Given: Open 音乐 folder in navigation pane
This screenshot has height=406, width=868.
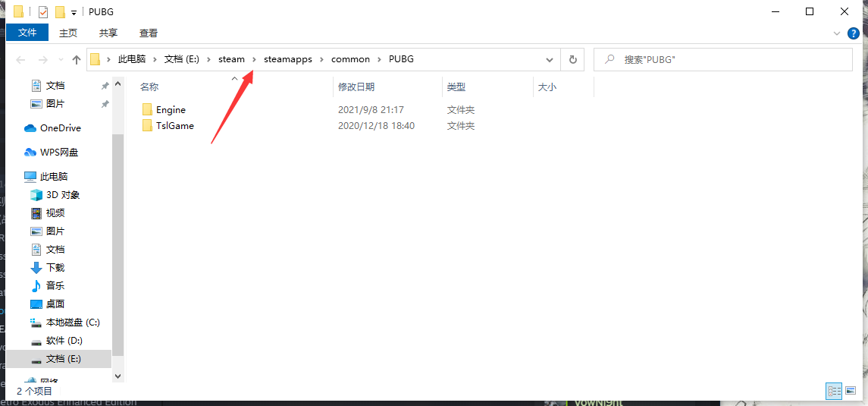Looking at the screenshot, I should [x=55, y=286].
